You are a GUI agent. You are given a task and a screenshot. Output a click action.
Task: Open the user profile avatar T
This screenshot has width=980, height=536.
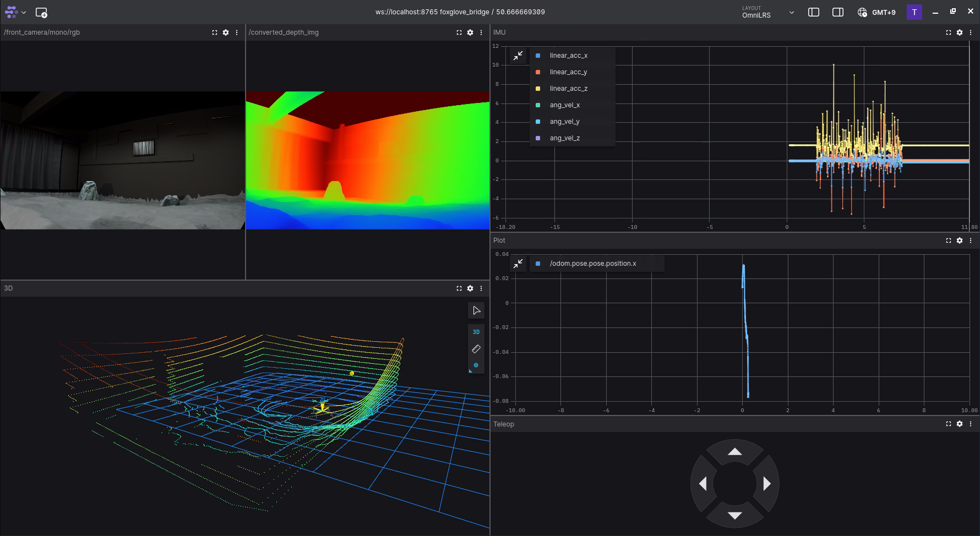914,12
